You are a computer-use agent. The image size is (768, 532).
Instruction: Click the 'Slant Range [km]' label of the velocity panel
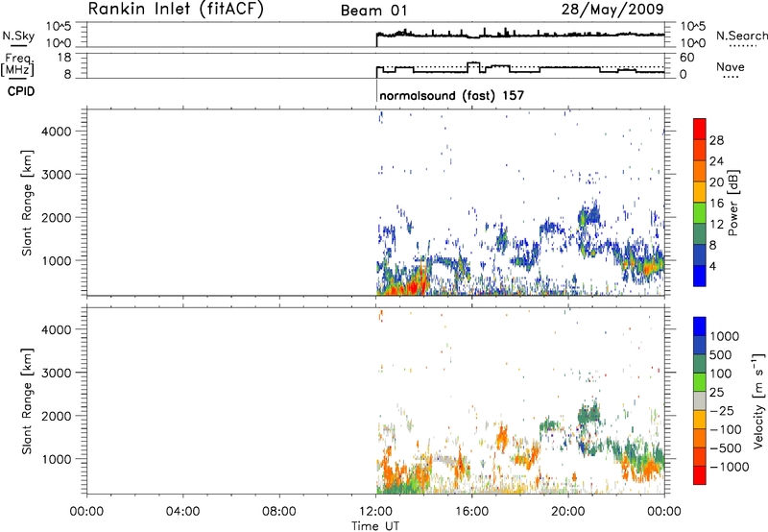[x=27, y=400]
